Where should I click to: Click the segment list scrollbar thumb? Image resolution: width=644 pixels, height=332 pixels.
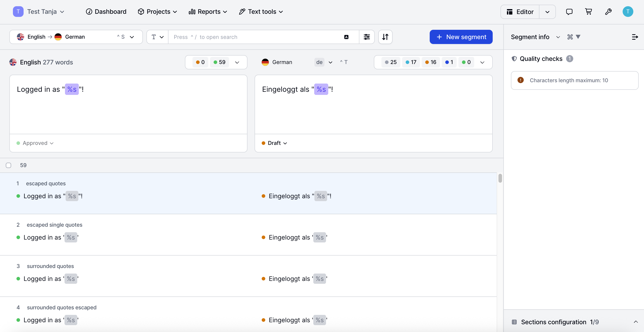click(x=500, y=178)
